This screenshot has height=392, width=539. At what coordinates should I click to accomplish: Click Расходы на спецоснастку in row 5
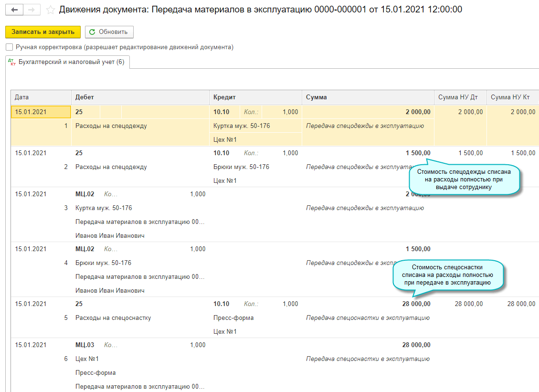(113, 318)
